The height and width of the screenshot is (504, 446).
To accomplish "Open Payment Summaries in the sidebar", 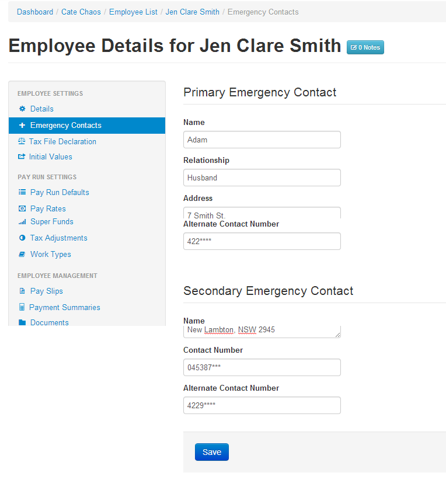I will pyautogui.click(x=64, y=307).
